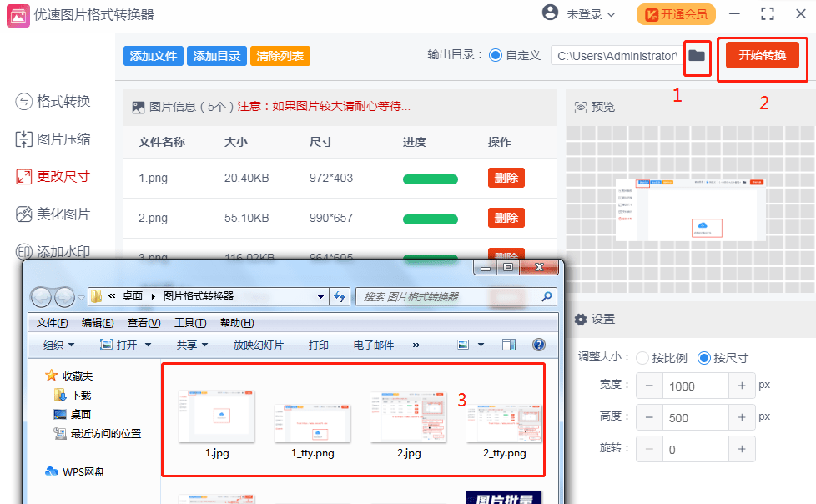Viewport: 816px width, 504px height.
Task: Open the 文件(F) menu in Explorer
Action: (x=52, y=323)
